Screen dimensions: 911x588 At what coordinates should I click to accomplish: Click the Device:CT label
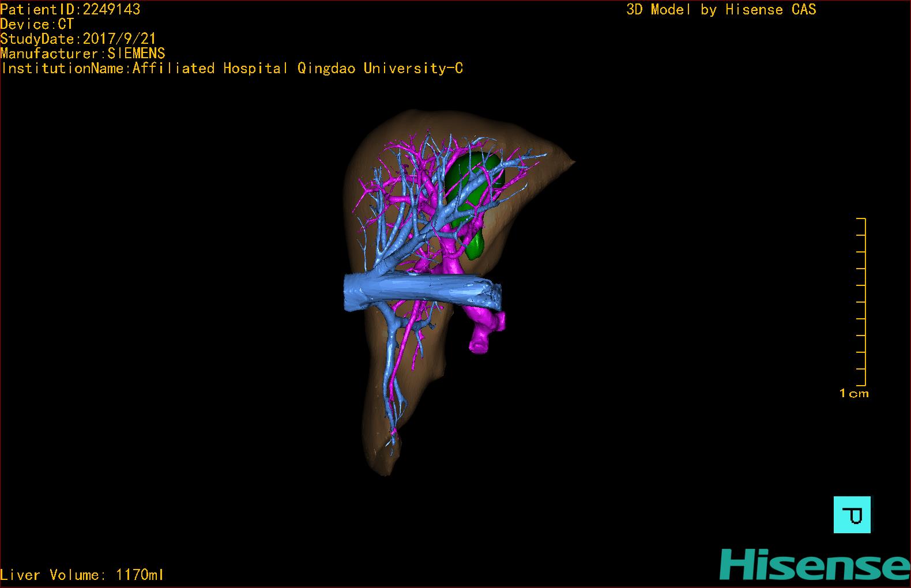tap(37, 24)
